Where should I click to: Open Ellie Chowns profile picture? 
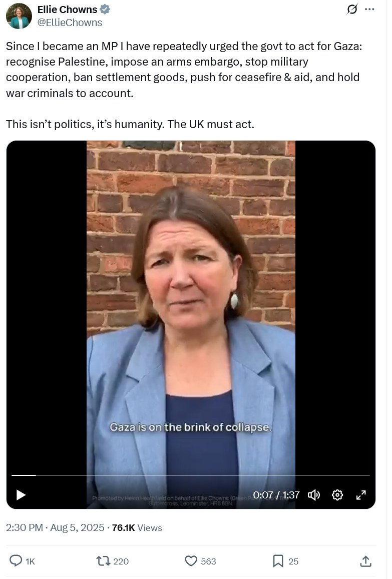coord(19,16)
